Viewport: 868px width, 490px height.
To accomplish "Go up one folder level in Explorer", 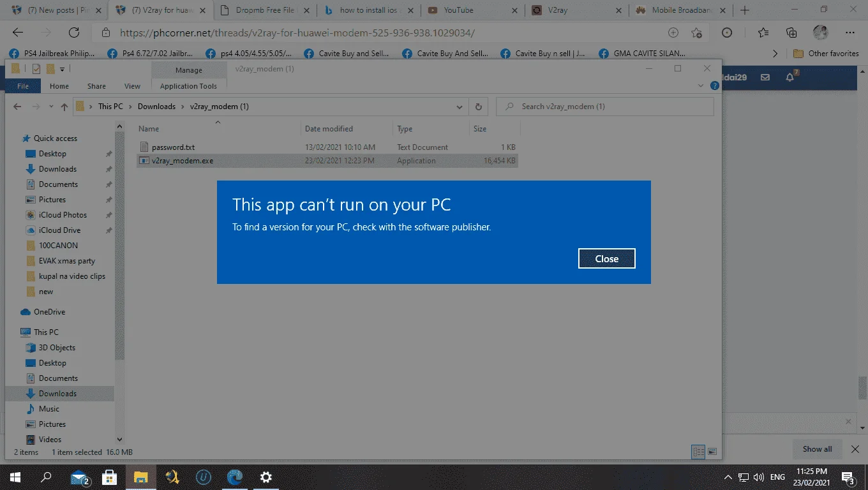I will point(64,107).
